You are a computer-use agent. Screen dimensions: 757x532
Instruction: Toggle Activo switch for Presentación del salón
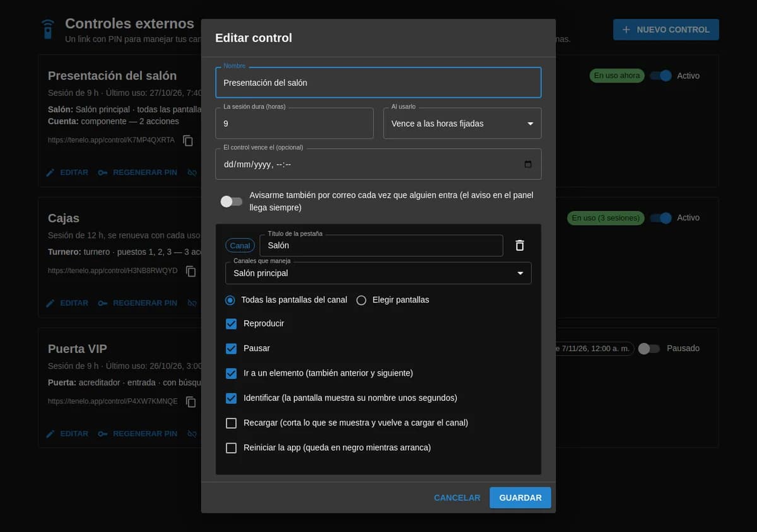pos(660,76)
